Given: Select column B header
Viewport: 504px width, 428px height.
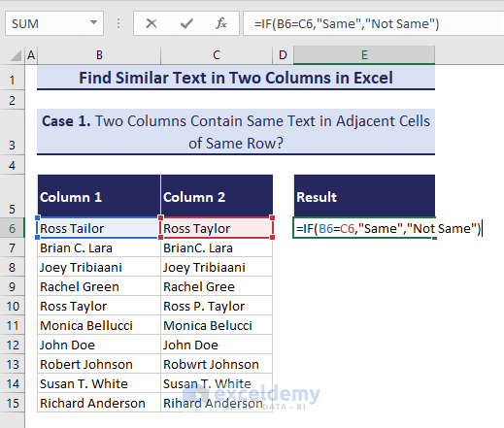Looking at the screenshot, I should pos(99,55).
